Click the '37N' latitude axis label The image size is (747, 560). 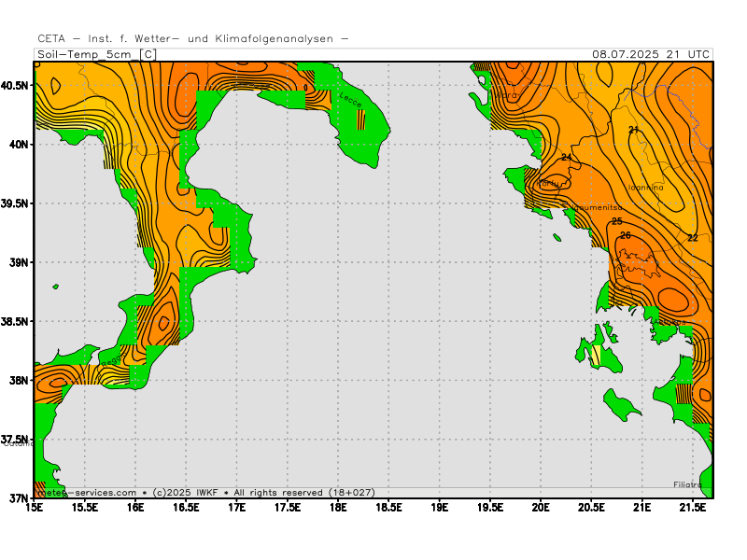point(19,498)
